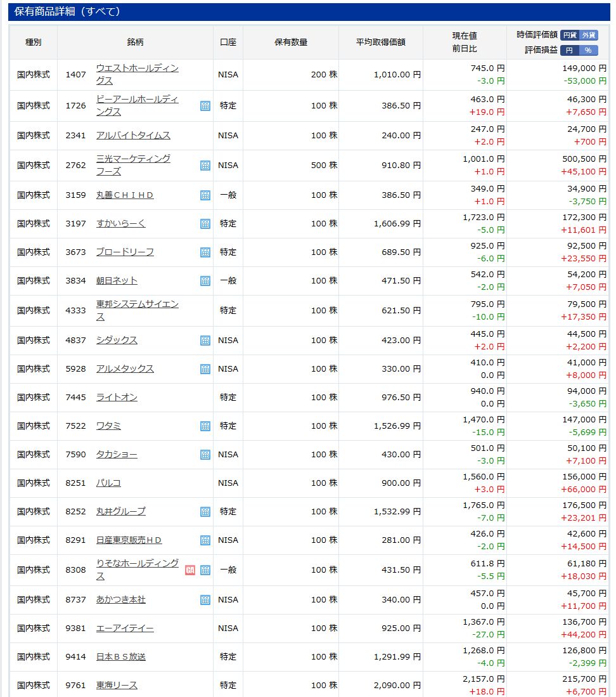The height and width of the screenshot is (697, 616).
Task: Click the 現在値 前日比 column header
Action: pyautogui.click(x=465, y=42)
